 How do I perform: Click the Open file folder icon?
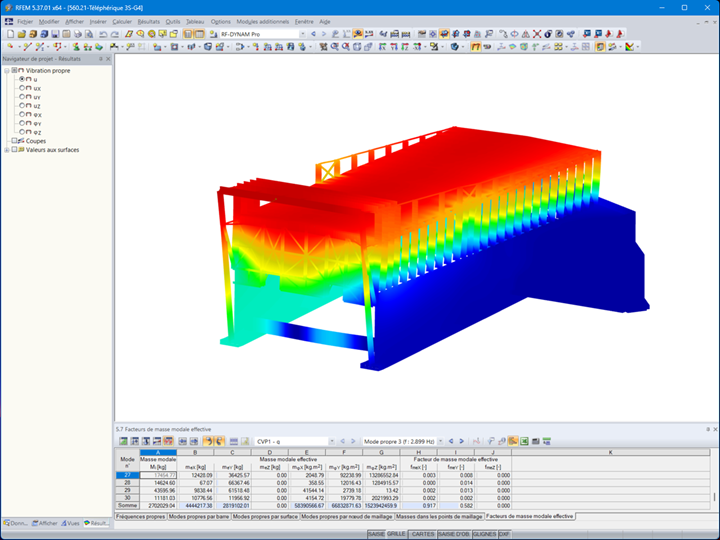point(22,34)
